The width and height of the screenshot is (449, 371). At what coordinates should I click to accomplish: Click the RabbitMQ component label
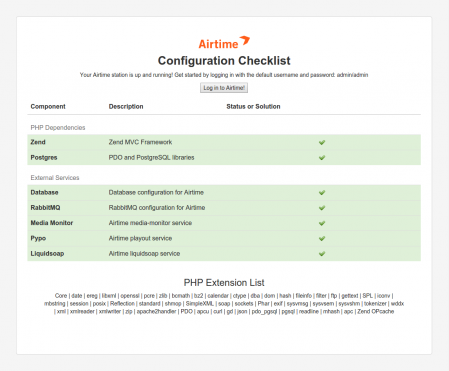pos(45,208)
